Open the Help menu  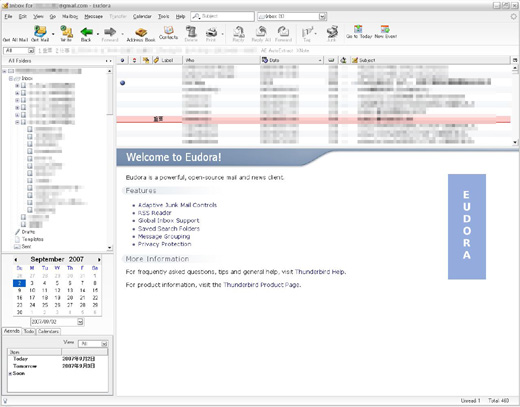(180, 16)
